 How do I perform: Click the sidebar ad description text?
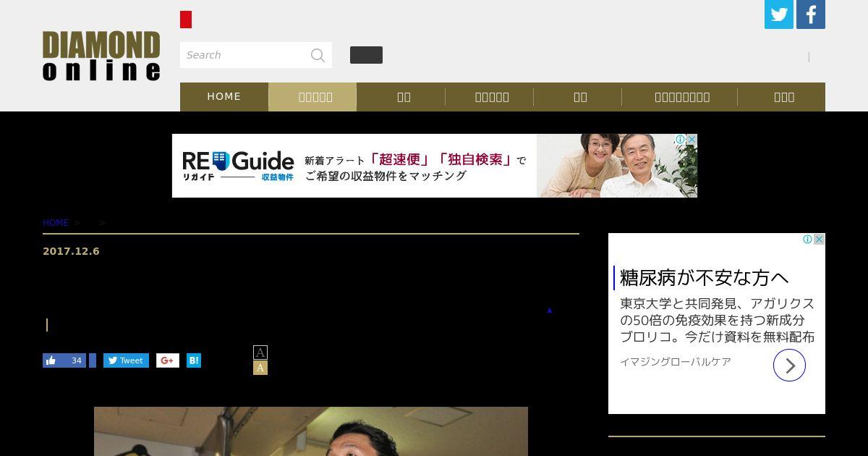click(718, 320)
